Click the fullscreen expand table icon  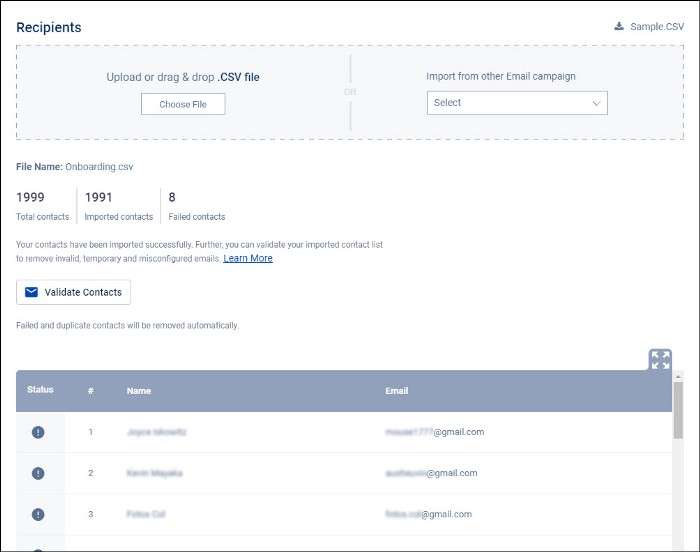(x=660, y=360)
